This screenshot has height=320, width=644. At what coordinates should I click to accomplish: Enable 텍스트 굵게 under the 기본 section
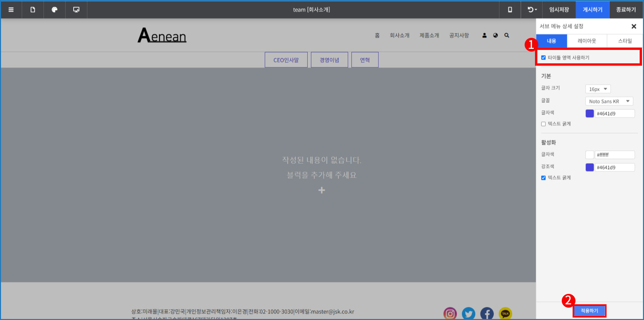(x=543, y=124)
